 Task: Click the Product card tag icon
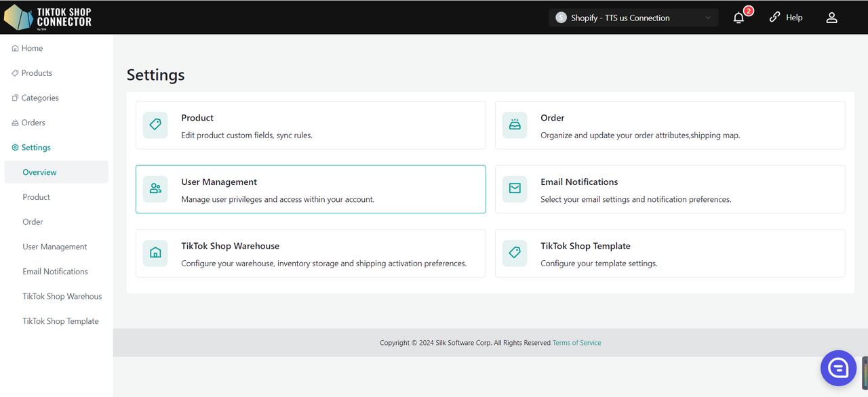coord(155,125)
